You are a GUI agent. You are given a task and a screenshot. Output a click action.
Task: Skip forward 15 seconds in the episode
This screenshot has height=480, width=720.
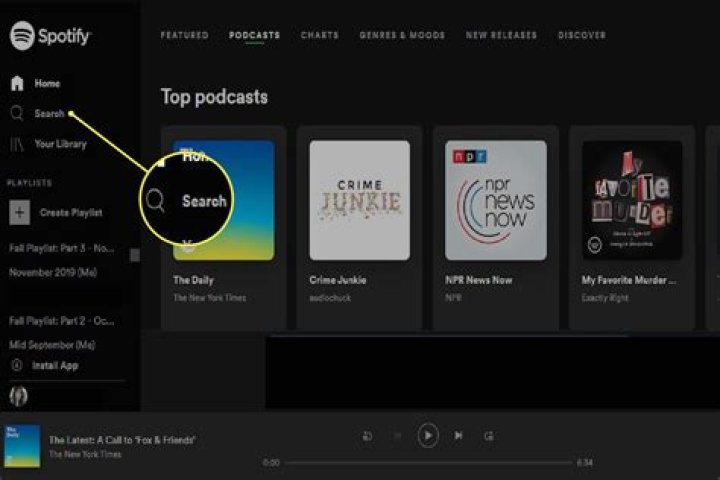tap(488, 436)
